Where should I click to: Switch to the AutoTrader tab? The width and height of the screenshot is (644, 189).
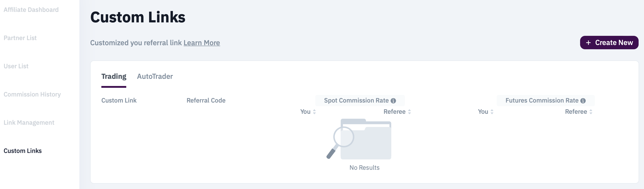(x=155, y=76)
